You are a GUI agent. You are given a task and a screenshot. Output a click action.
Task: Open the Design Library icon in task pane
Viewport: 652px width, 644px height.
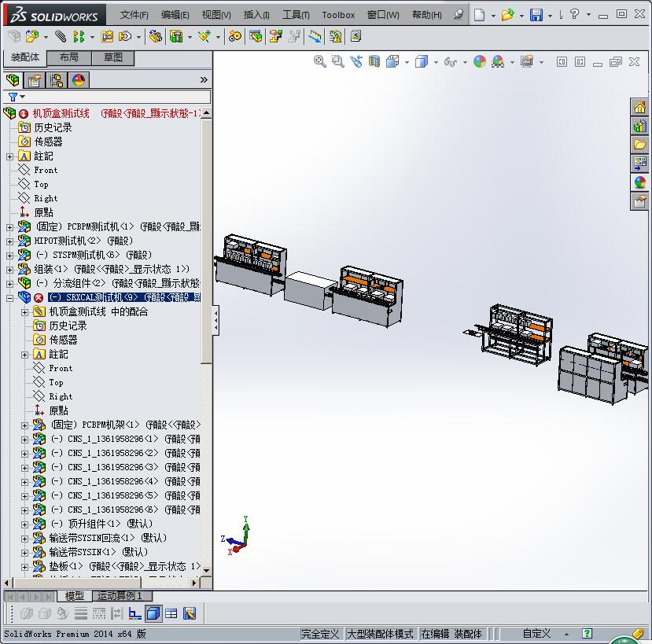(639, 126)
